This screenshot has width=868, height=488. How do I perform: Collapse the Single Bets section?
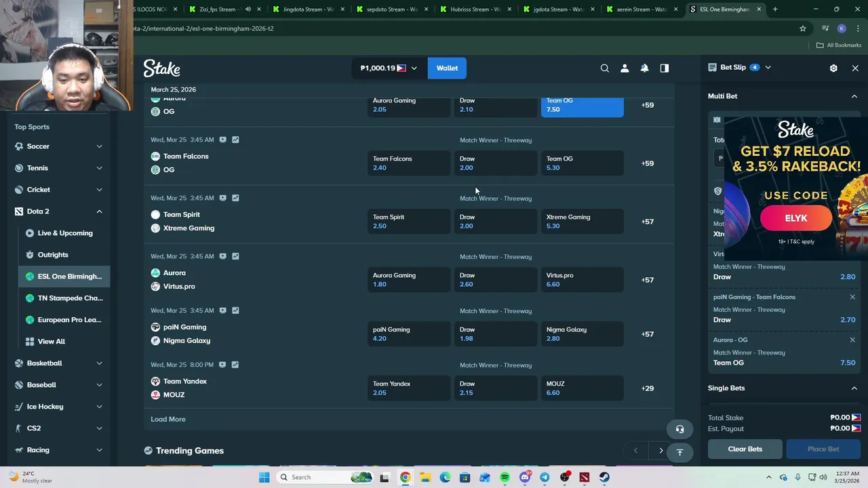(x=854, y=388)
